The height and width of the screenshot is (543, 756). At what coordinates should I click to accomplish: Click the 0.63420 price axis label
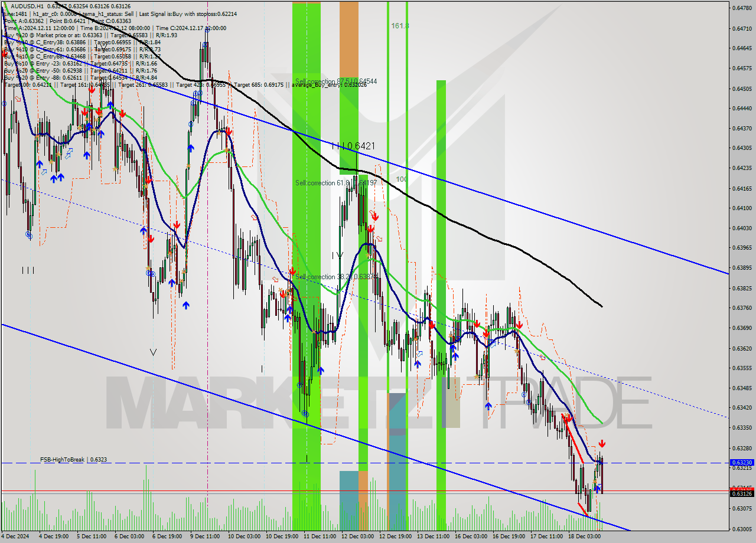[742, 408]
